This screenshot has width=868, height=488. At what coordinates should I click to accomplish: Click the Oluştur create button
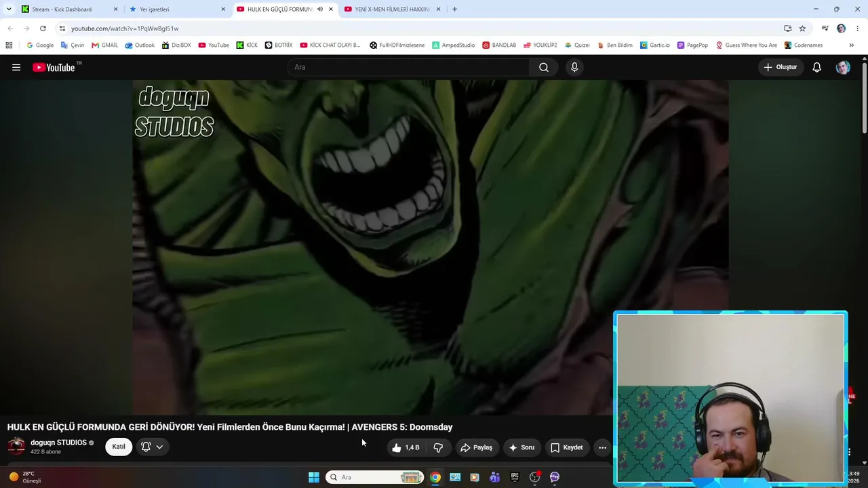[781, 67]
